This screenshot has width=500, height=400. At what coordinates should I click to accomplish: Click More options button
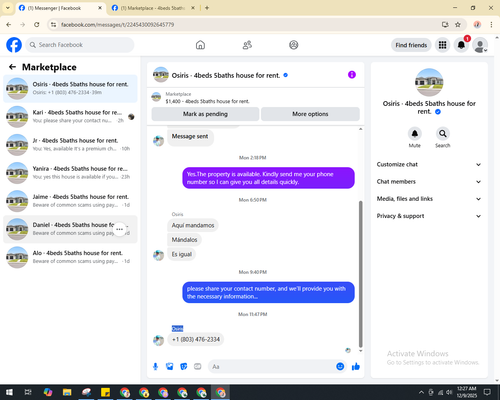[310, 114]
